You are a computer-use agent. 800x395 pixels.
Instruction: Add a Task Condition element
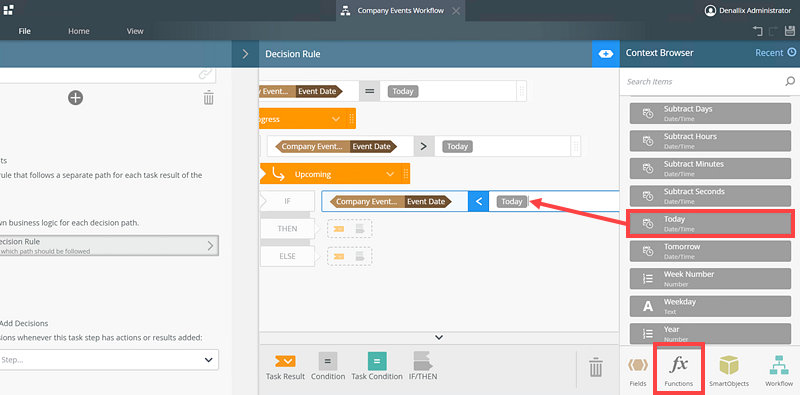(x=377, y=366)
